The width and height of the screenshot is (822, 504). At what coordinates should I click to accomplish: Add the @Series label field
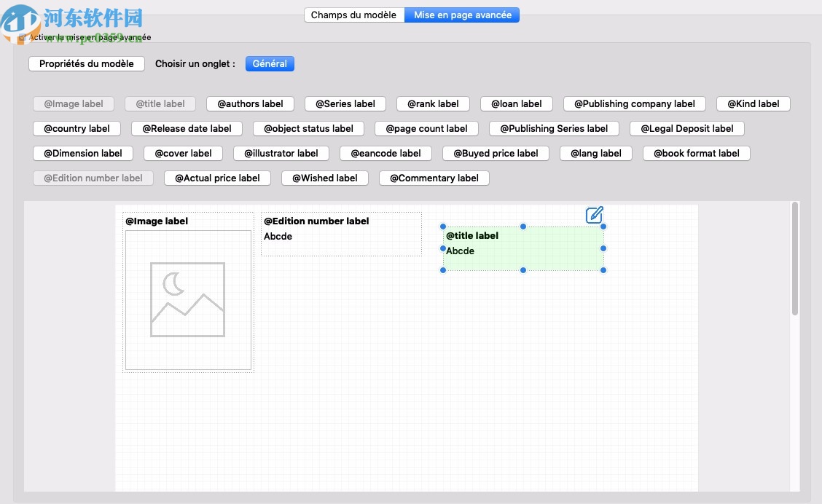(345, 103)
